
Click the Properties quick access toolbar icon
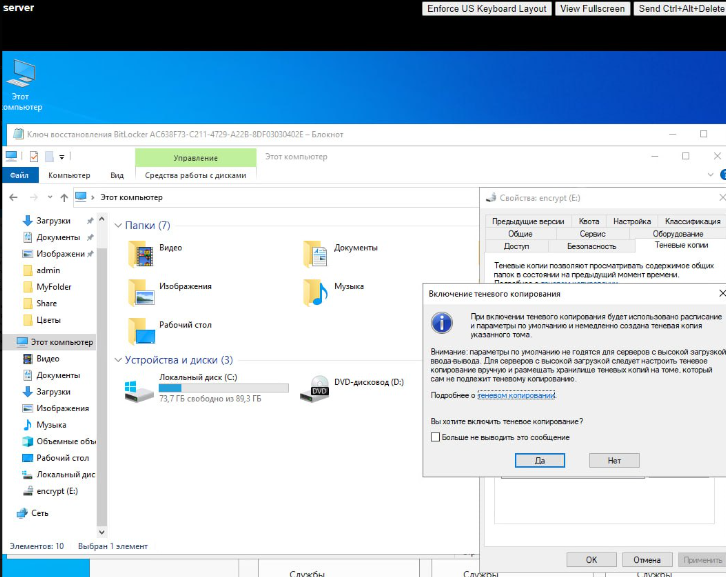(34, 157)
